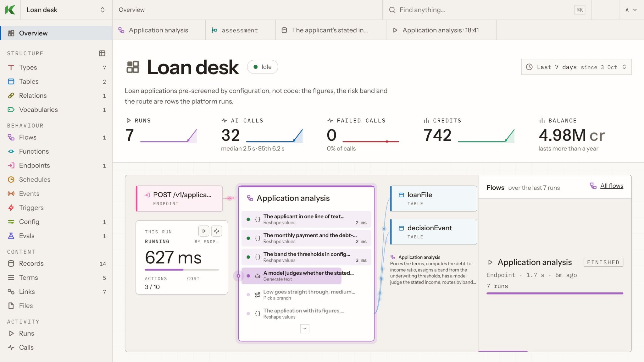Open Evals in the sidebar

pyautogui.click(x=56, y=236)
